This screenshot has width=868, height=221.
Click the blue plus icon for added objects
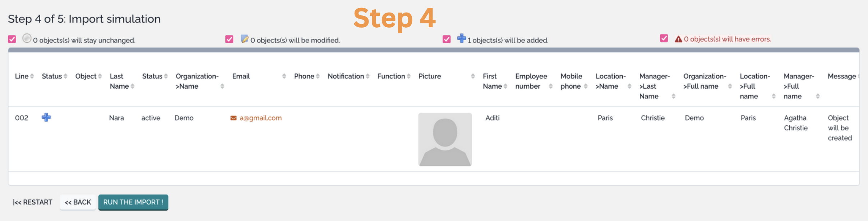[461, 38]
